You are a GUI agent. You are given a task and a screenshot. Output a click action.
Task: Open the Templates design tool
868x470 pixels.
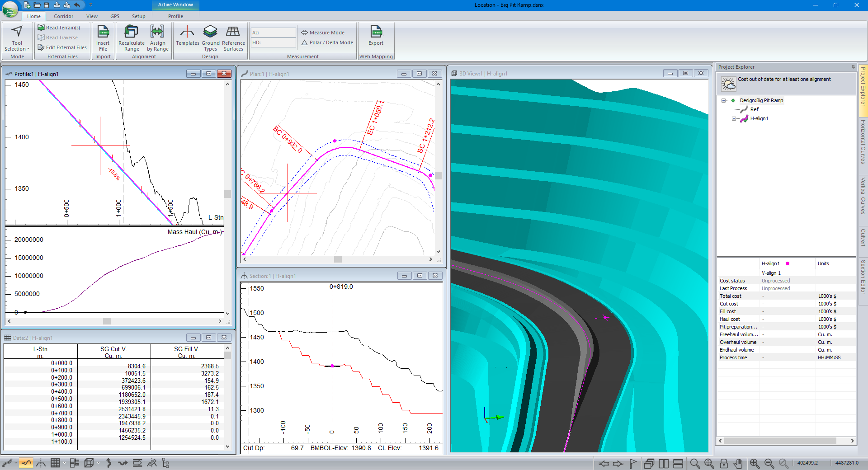(x=187, y=33)
